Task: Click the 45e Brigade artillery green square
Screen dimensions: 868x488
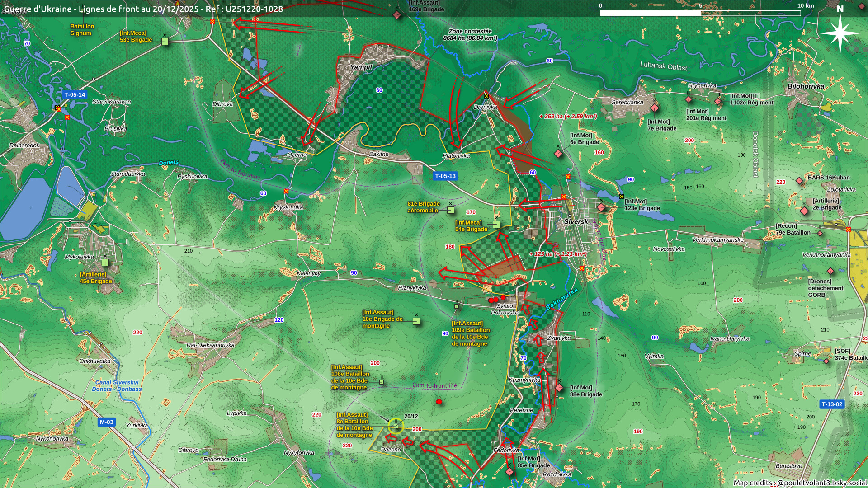Action: pos(105,263)
